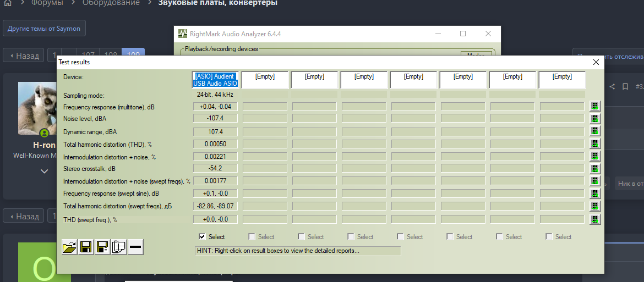The width and height of the screenshot is (644, 282).
Task: Open IMD + noise (swept freqs) graph icon
Action: (x=594, y=181)
